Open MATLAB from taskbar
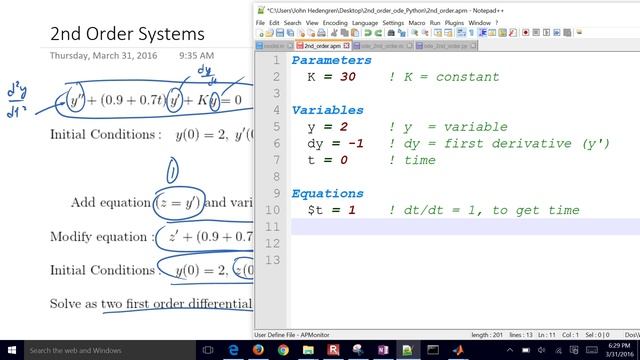The height and width of the screenshot is (360, 640). click(458, 350)
